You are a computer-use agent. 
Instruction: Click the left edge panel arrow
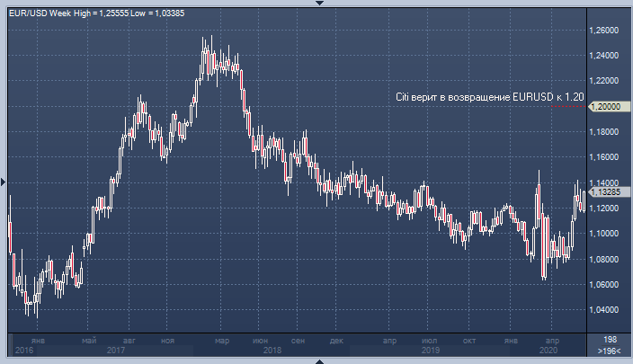(x=4, y=182)
